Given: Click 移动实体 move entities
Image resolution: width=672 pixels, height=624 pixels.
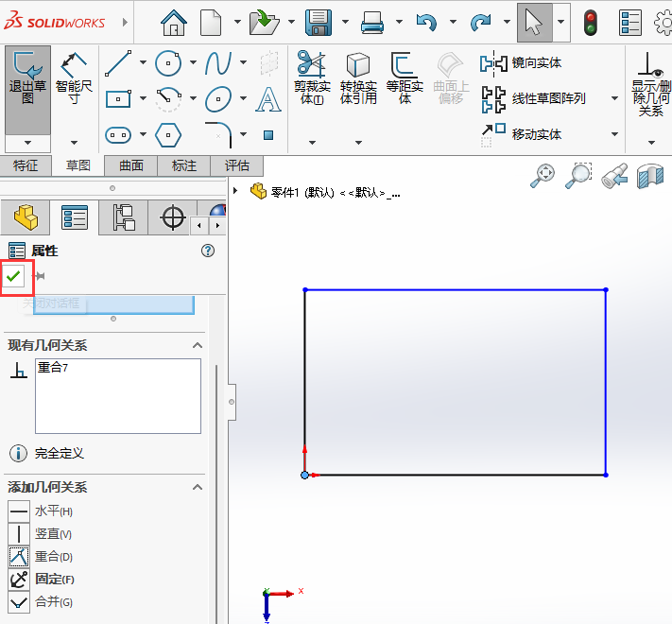Looking at the screenshot, I should (521, 134).
